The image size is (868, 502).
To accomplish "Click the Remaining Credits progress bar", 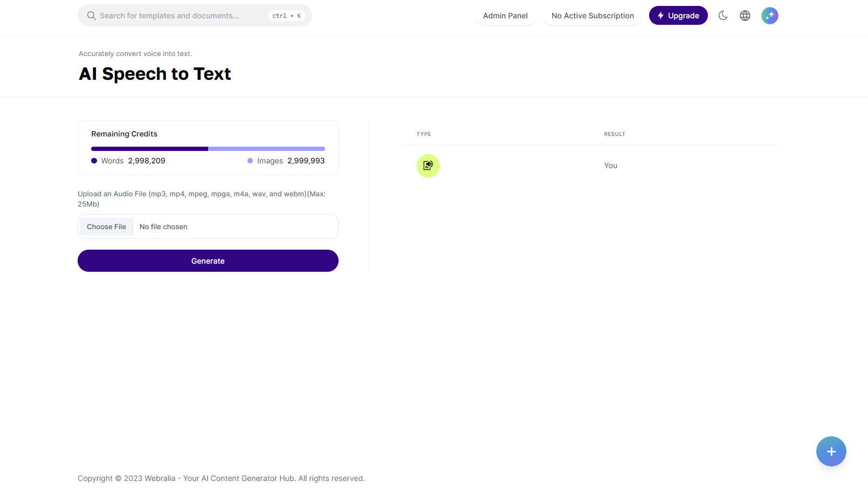I will click(208, 149).
